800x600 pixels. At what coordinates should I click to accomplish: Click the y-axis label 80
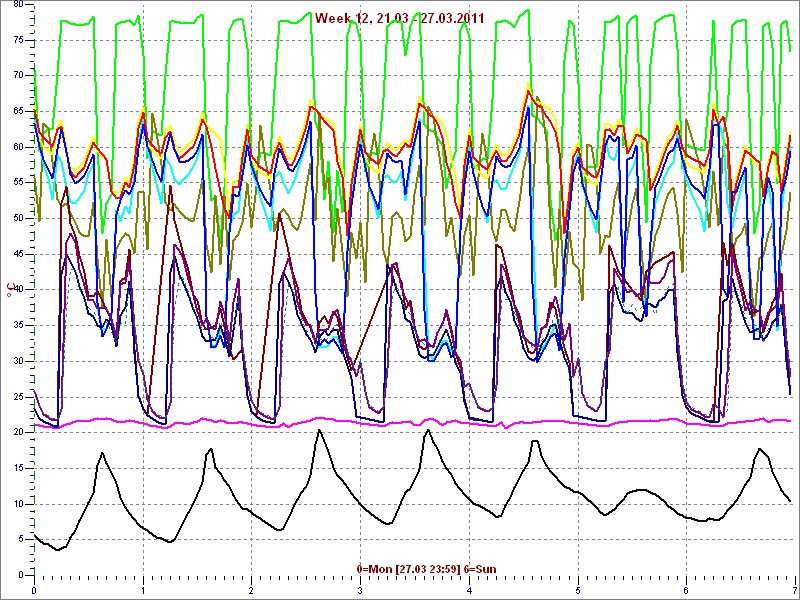pyautogui.click(x=18, y=4)
